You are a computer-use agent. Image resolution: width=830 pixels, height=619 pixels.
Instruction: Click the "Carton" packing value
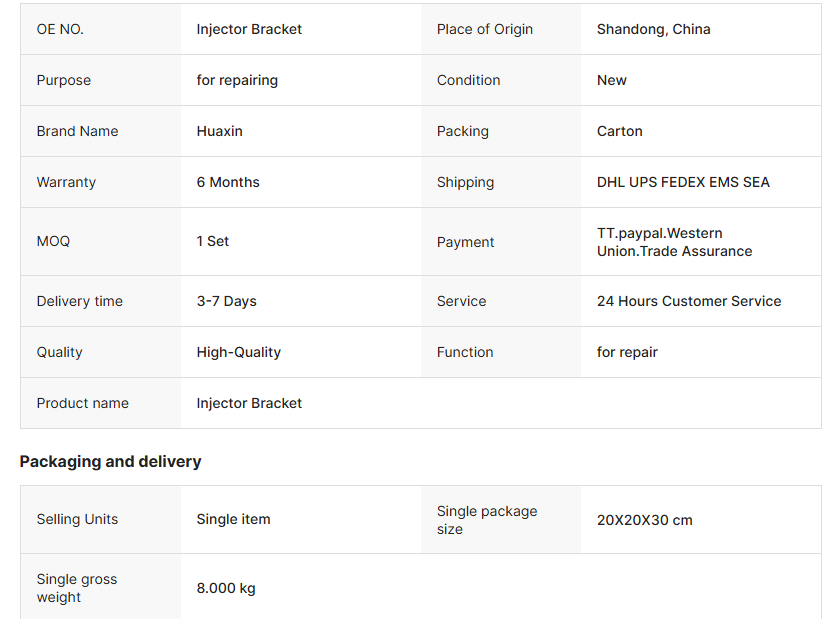[x=619, y=131]
